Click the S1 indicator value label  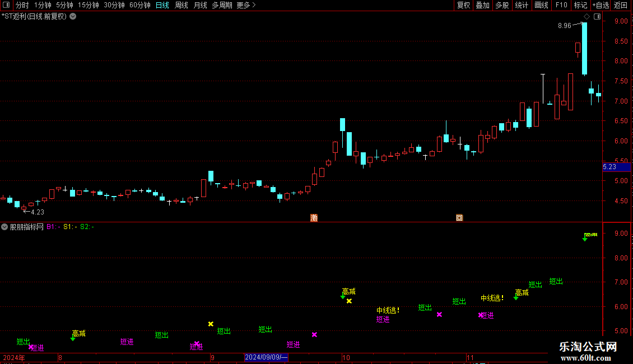(x=70, y=227)
